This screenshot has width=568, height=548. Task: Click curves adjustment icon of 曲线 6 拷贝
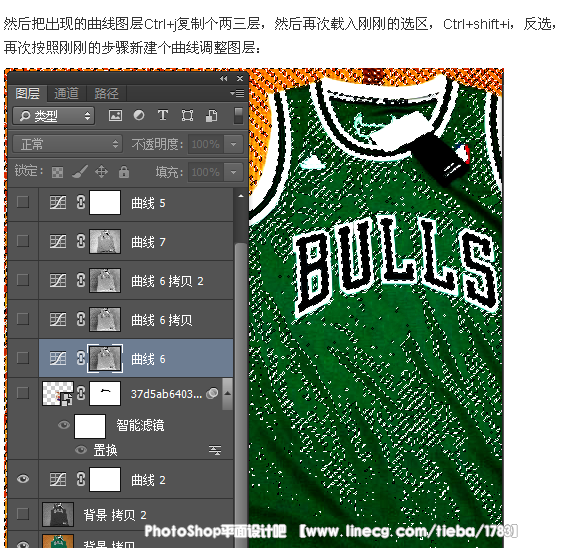click(58, 319)
